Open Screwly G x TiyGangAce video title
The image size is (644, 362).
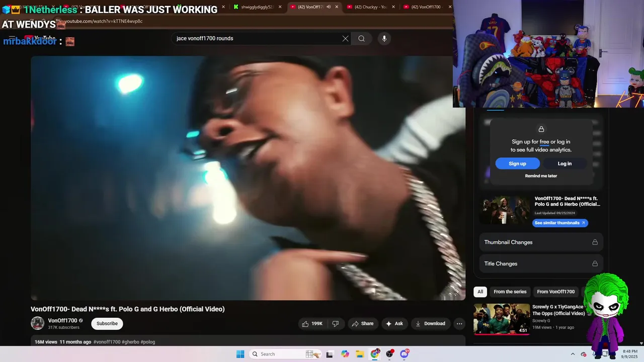558,310
